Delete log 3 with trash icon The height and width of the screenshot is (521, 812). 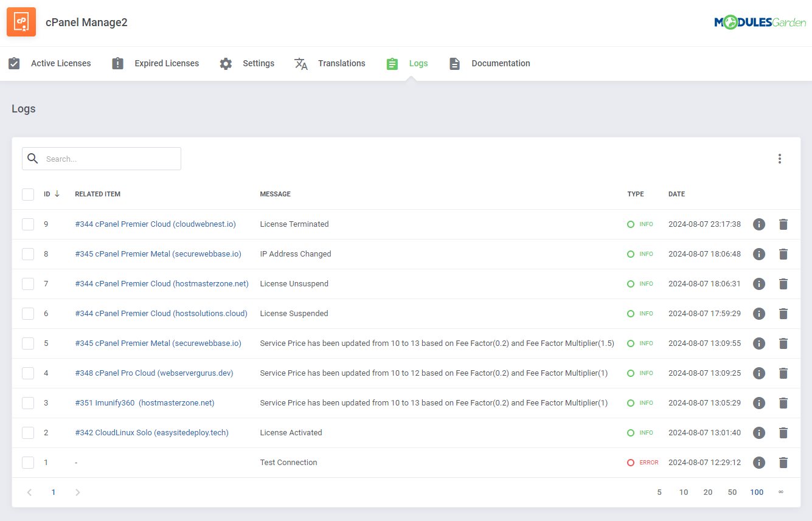click(783, 403)
